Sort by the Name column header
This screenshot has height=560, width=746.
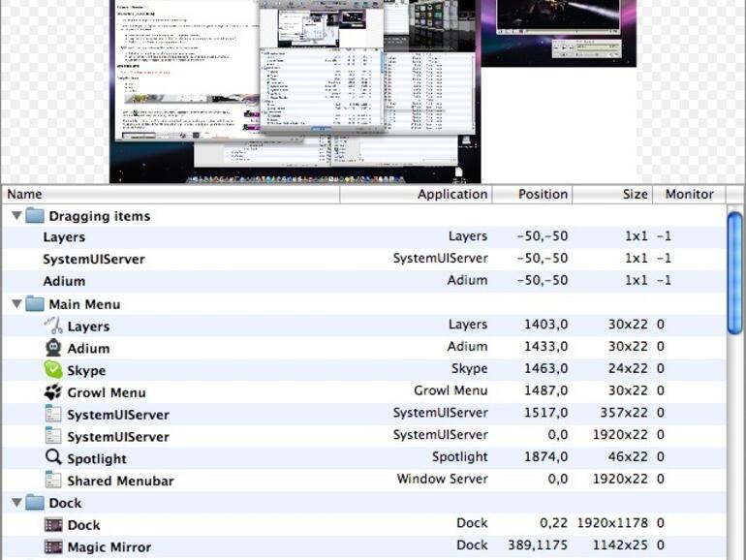point(171,194)
